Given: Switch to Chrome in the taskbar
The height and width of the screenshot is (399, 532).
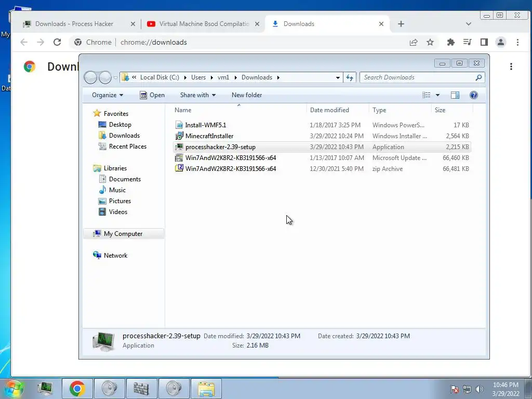Looking at the screenshot, I should point(77,389).
